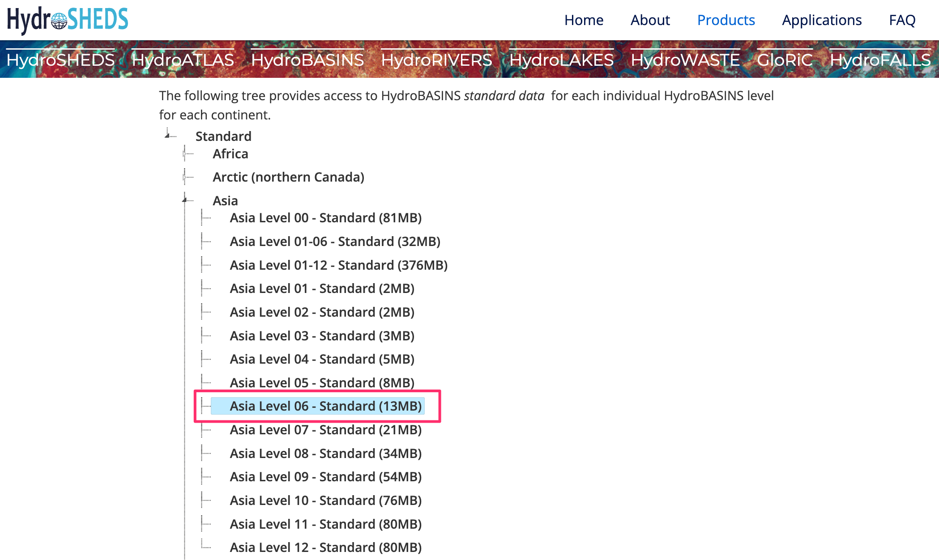Image resolution: width=939 pixels, height=560 pixels.
Task: Open the GloRiC product tab
Action: pos(785,60)
